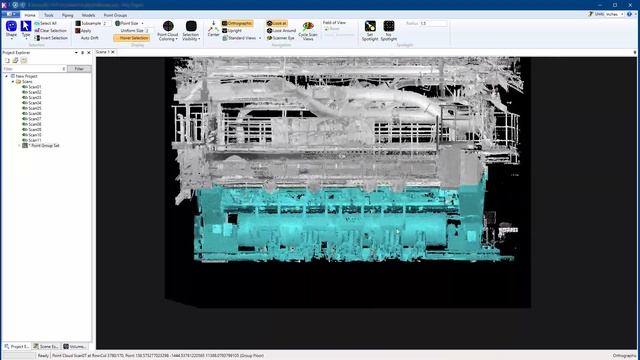Collapse the Scans folder node
This screenshot has height=360, width=640.
(13, 82)
